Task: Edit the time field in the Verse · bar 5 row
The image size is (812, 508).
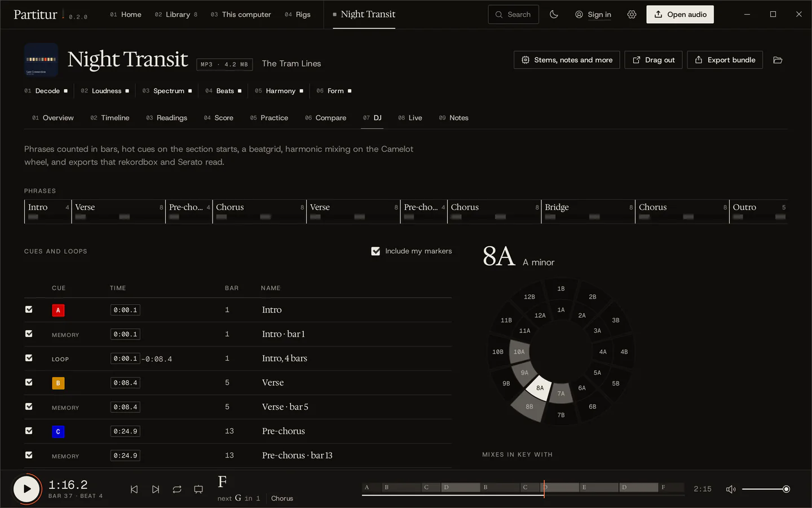Action: [125, 407]
